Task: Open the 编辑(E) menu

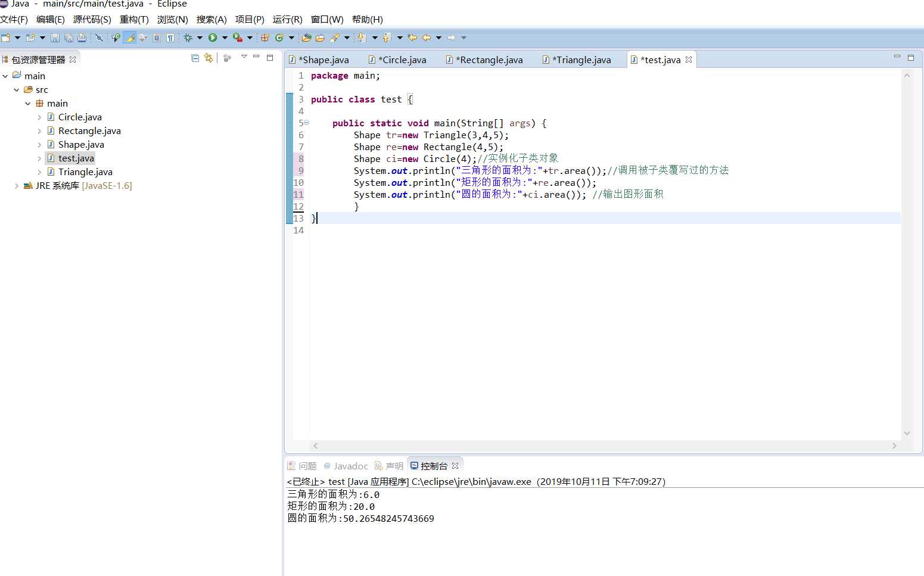Action: click(x=51, y=19)
